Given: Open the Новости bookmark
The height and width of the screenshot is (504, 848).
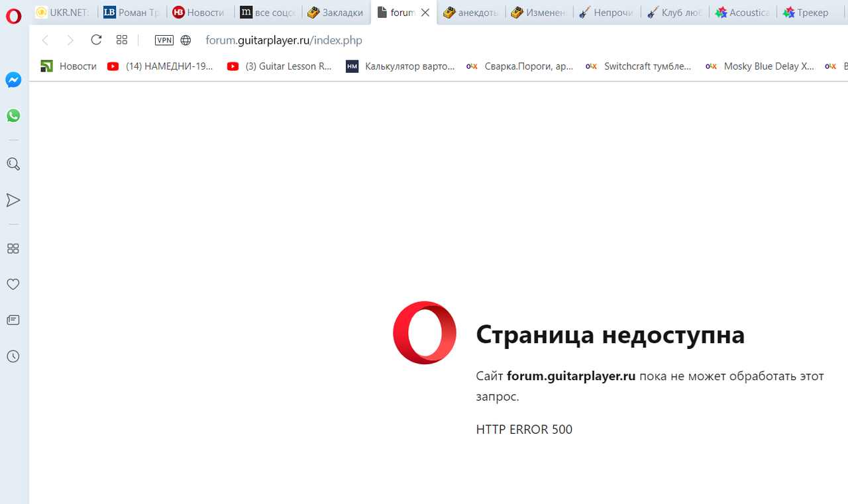Looking at the screenshot, I should click(x=69, y=66).
